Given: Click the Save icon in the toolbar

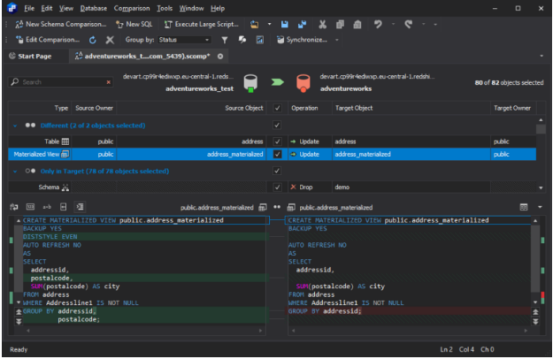Looking at the screenshot, I should click(x=284, y=24).
